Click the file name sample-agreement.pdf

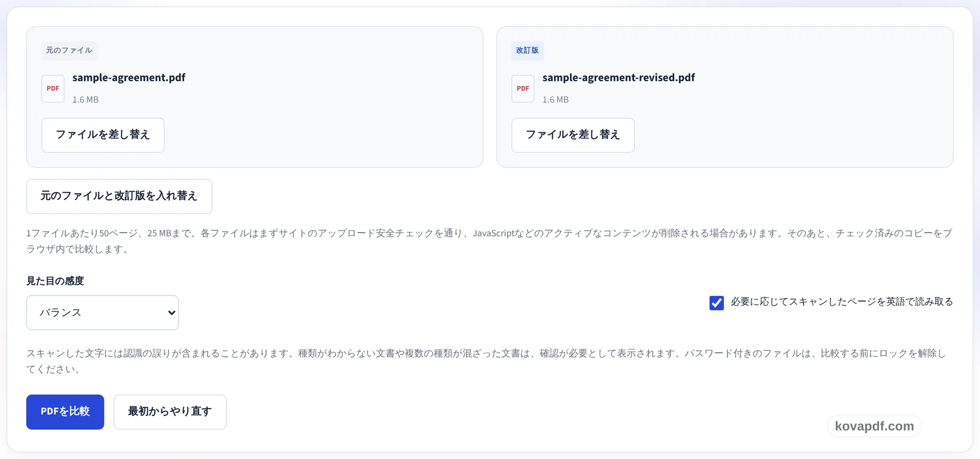coord(129,78)
